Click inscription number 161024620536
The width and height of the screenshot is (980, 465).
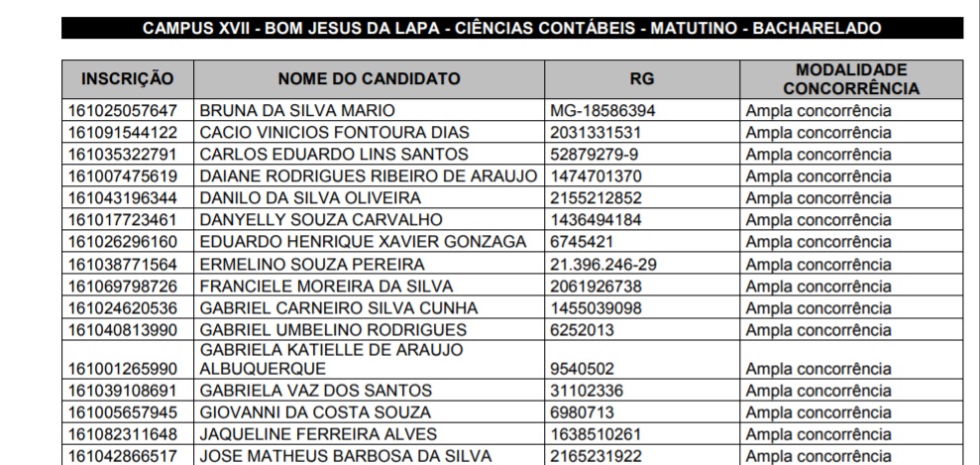(x=123, y=308)
